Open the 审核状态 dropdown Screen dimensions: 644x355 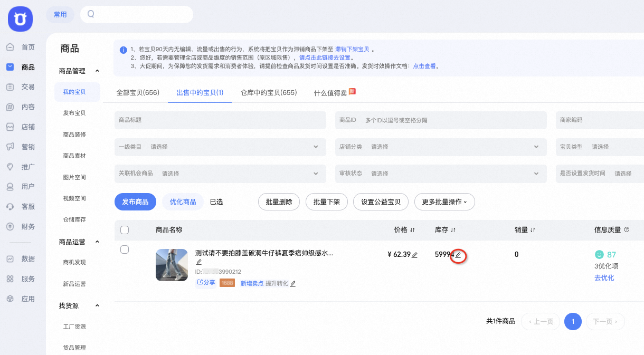[441, 174]
